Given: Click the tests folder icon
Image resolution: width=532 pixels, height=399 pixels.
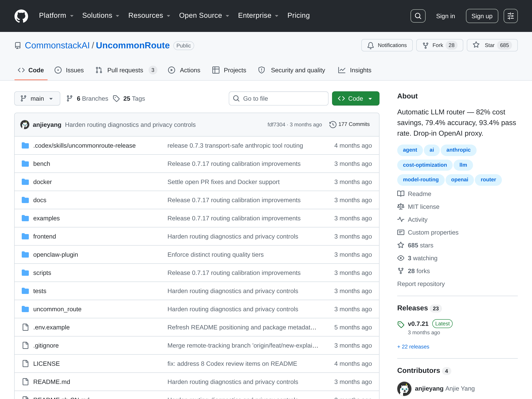Looking at the screenshot, I should [x=25, y=291].
